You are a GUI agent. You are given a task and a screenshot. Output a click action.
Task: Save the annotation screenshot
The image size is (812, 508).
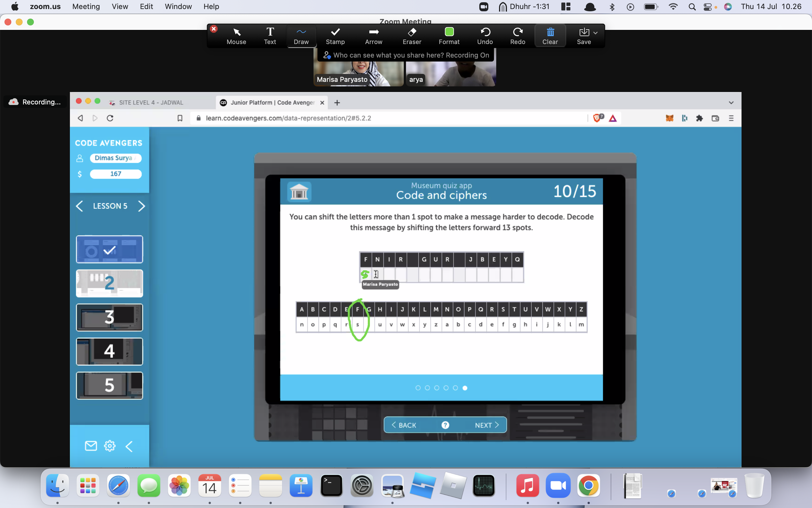click(x=584, y=36)
